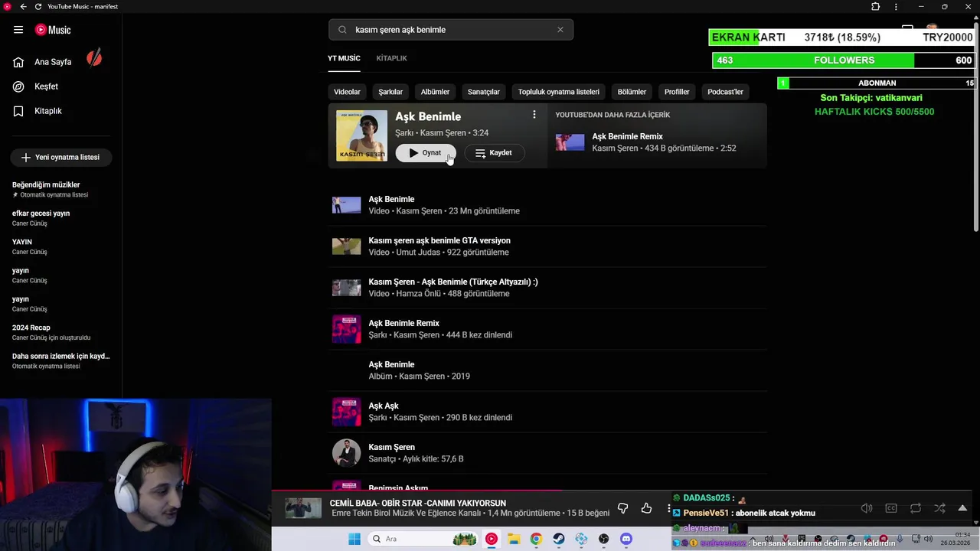Expand the player page with up arrow
The image size is (980, 551).
click(962, 508)
